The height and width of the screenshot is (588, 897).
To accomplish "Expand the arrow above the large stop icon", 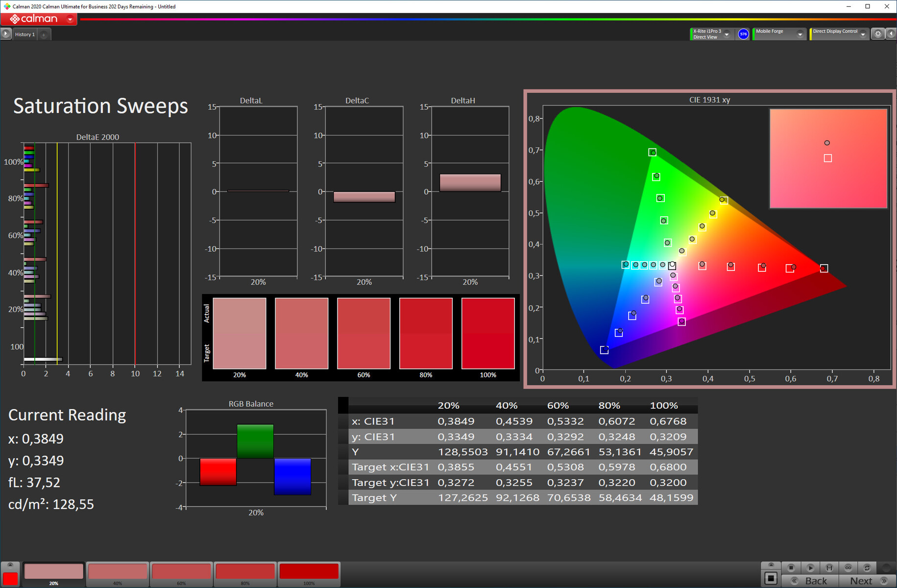I will coord(771,565).
